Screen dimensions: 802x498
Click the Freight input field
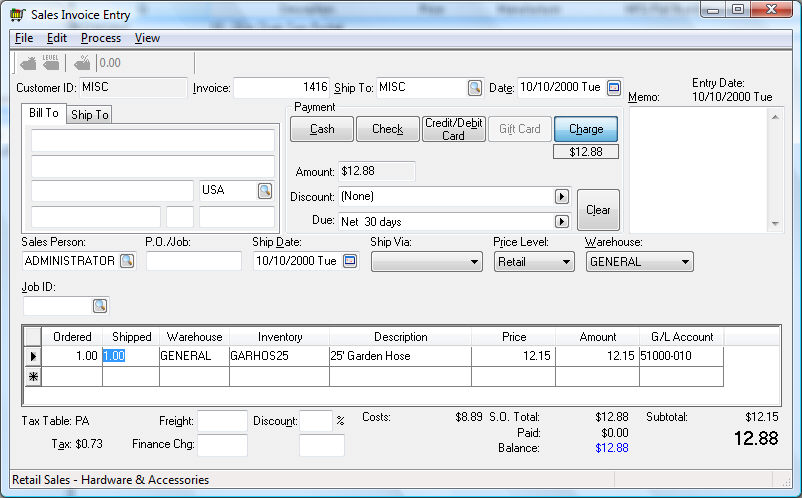coord(222,421)
